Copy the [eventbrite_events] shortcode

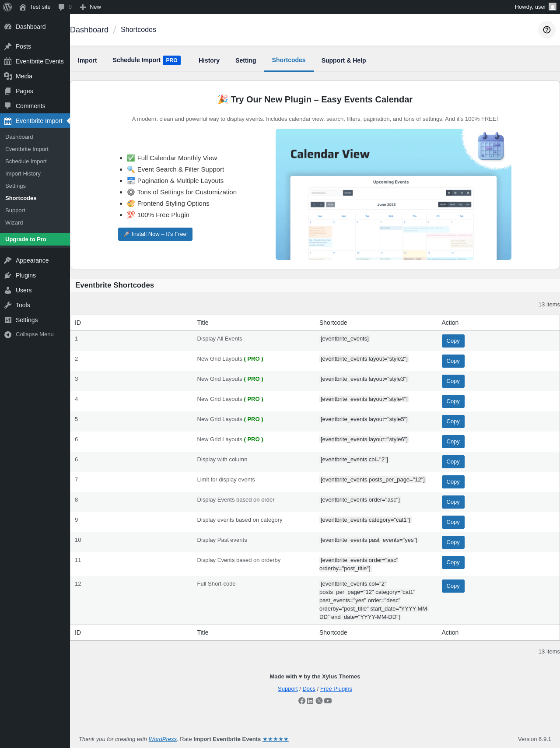pyautogui.click(x=453, y=341)
